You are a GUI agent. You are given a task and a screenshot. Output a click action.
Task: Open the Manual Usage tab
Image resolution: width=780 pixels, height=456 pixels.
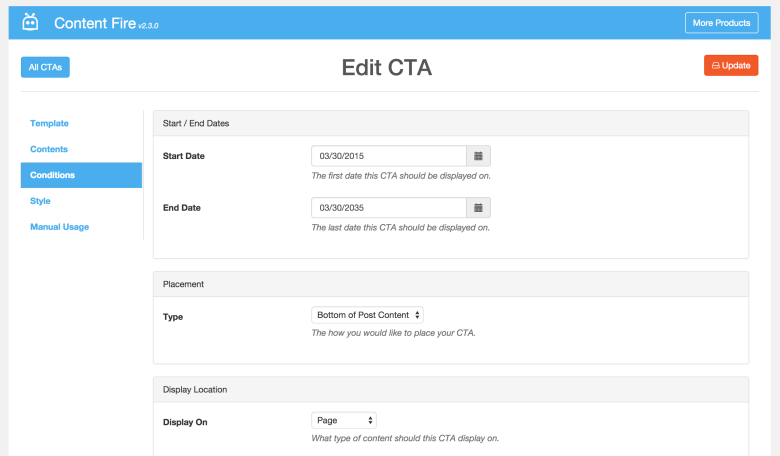pyautogui.click(x=60, y=227)
